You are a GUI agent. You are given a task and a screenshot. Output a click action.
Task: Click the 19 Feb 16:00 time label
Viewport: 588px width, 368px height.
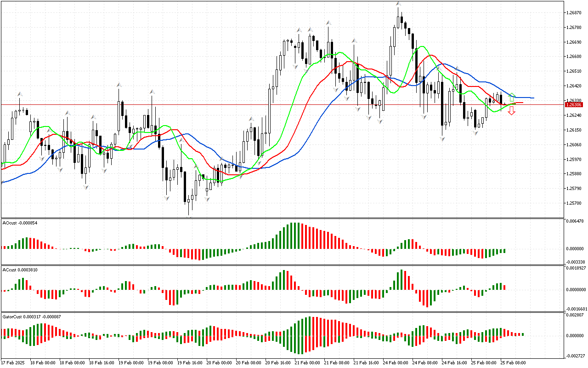[x=189, y=363]
